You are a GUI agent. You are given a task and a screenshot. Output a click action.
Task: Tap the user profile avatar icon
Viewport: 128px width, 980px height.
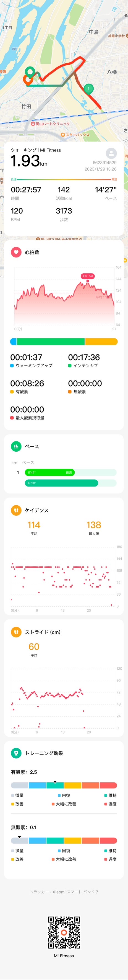pos(111,153)
